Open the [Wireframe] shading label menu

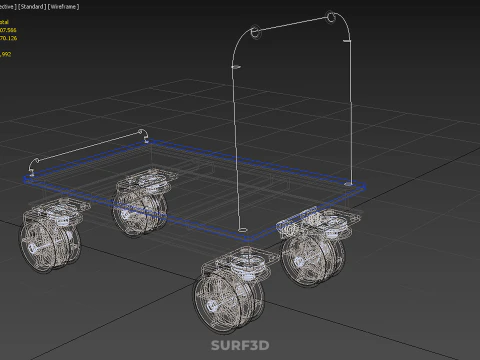(x=64, y=7)
